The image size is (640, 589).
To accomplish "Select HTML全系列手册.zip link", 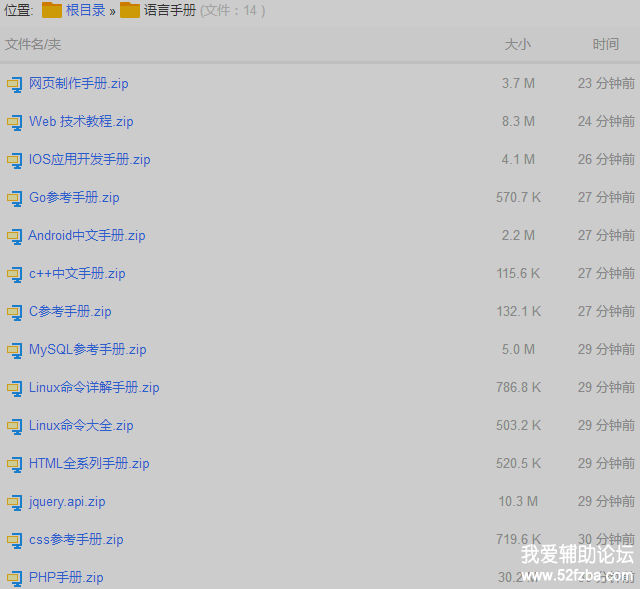I will click(x=89, y=463).
